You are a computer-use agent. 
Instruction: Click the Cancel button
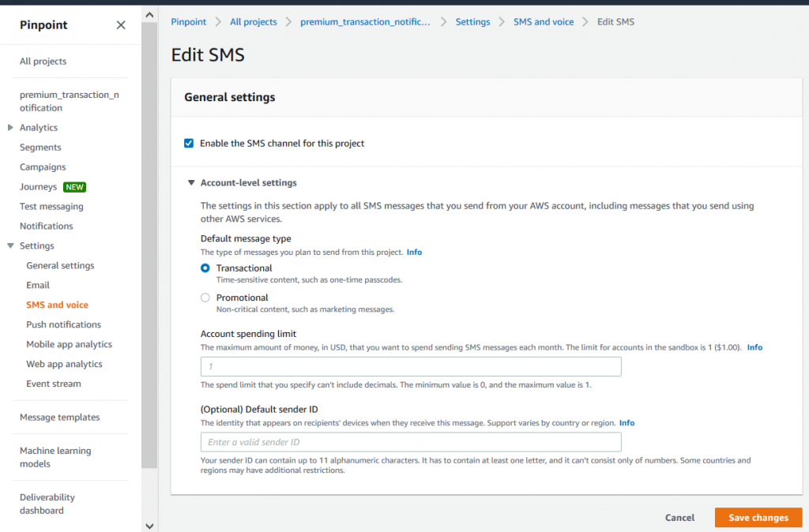679,518
